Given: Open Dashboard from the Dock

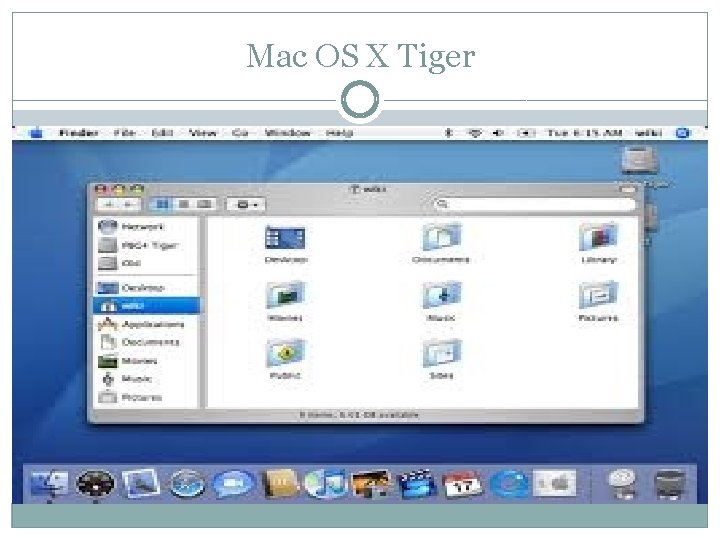Looking at the screenshot, I should pos(95,484).
